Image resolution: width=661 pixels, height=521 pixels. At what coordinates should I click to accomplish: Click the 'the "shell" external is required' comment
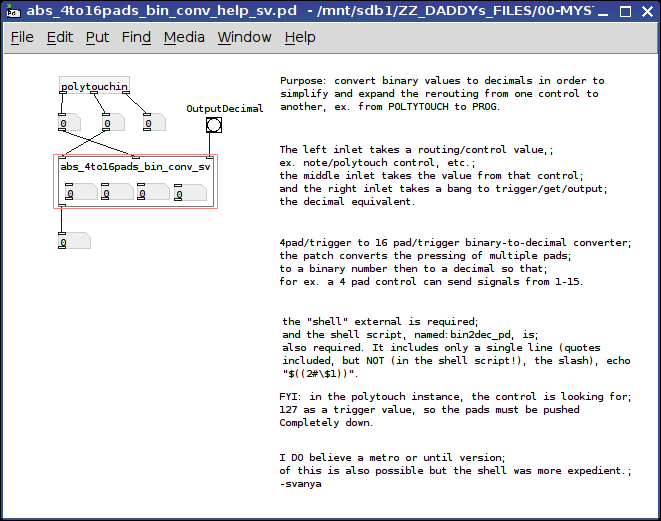click(456, 347)
